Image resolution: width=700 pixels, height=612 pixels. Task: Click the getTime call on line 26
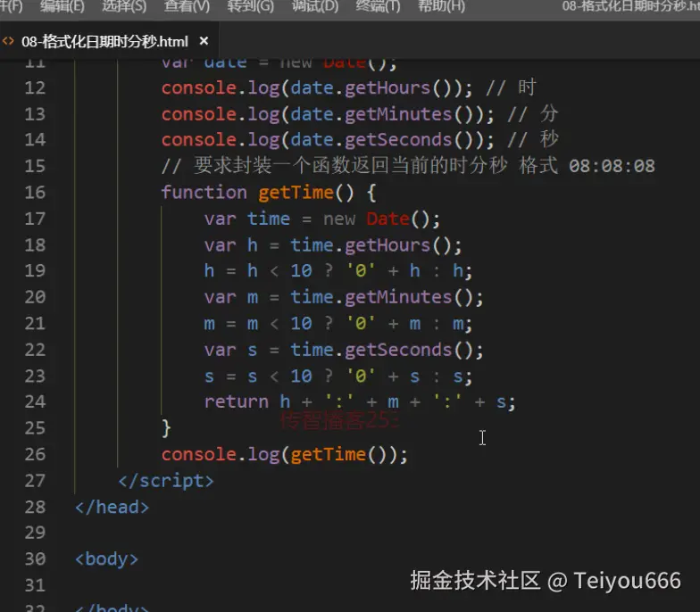coord(328,455)
